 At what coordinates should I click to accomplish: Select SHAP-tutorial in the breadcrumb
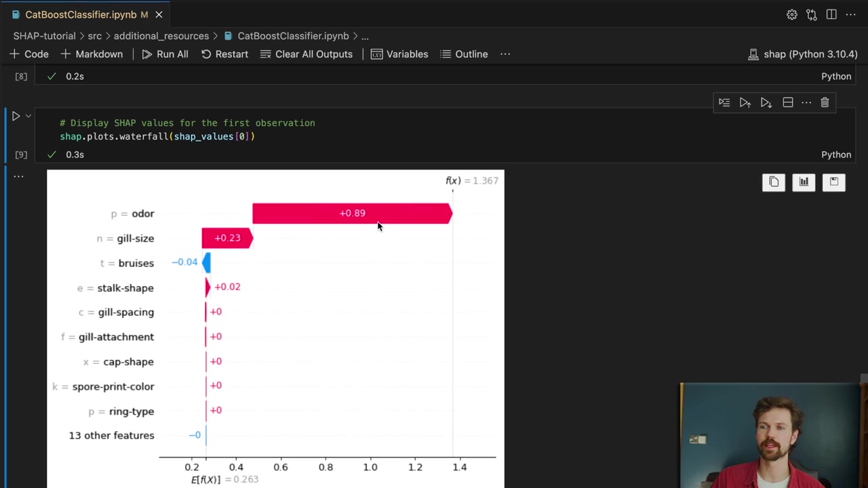44,36
